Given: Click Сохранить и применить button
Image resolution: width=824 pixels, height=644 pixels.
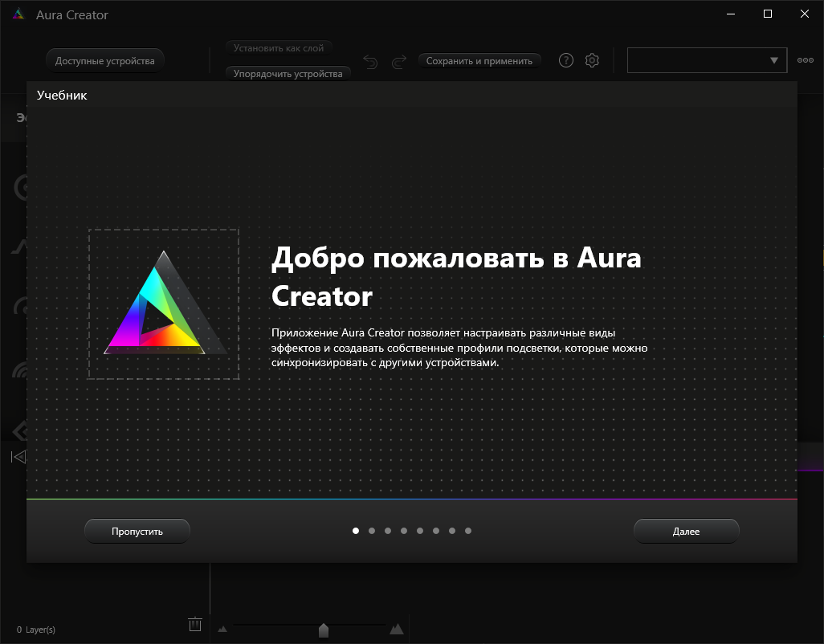Looking at the screenshot, I should click(x=479, y=60).
